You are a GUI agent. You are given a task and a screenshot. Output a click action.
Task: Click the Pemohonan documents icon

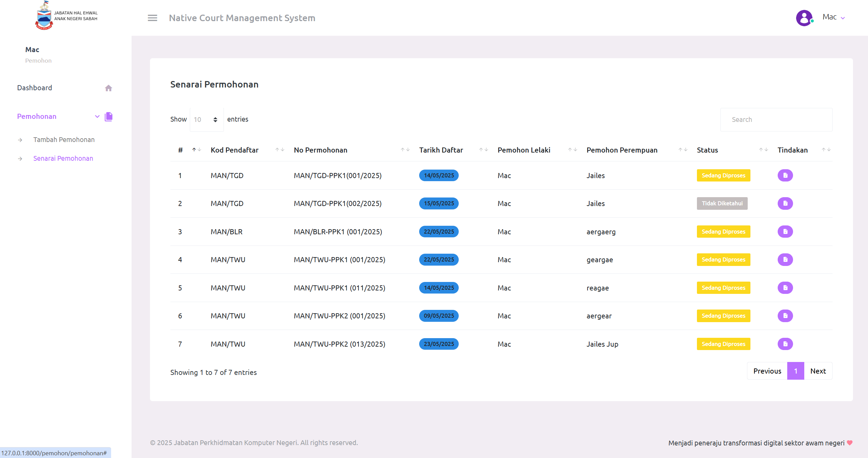pos(108,117)
